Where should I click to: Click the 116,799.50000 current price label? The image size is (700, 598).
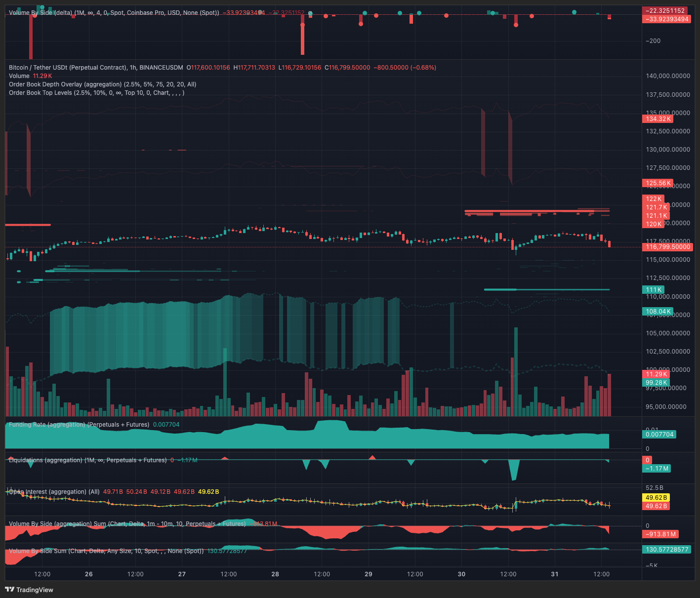click(x=667, y=247)
